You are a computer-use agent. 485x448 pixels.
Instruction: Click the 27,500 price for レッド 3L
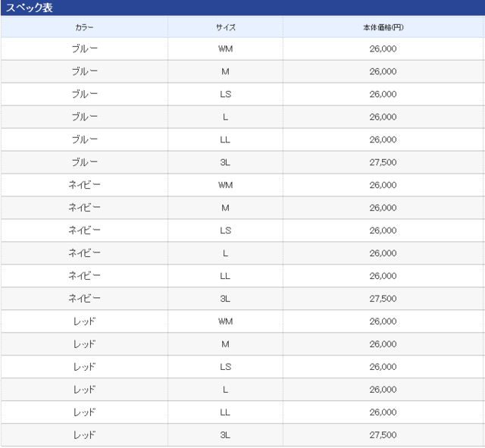pyautogui.click(x=383, y=436)
